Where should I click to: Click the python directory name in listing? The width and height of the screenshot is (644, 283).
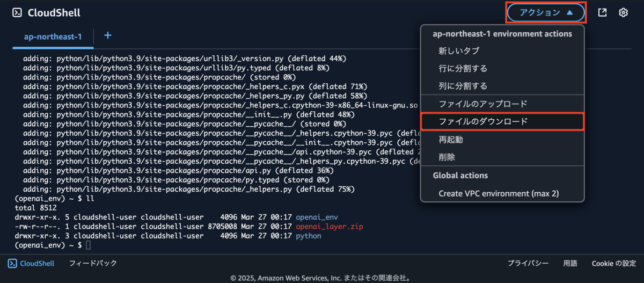(x=309, y=236)
